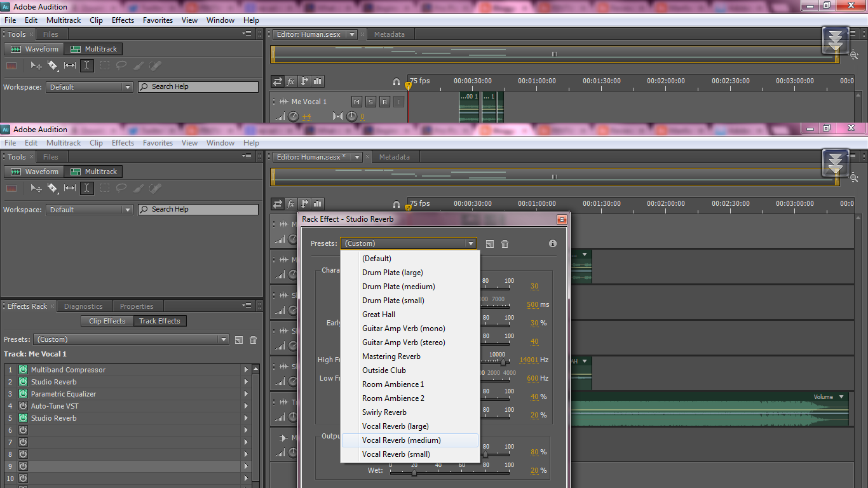The image size is (868, 488).
Task: Switch to Waveform view in the upper window
Action: pos(34,49)
